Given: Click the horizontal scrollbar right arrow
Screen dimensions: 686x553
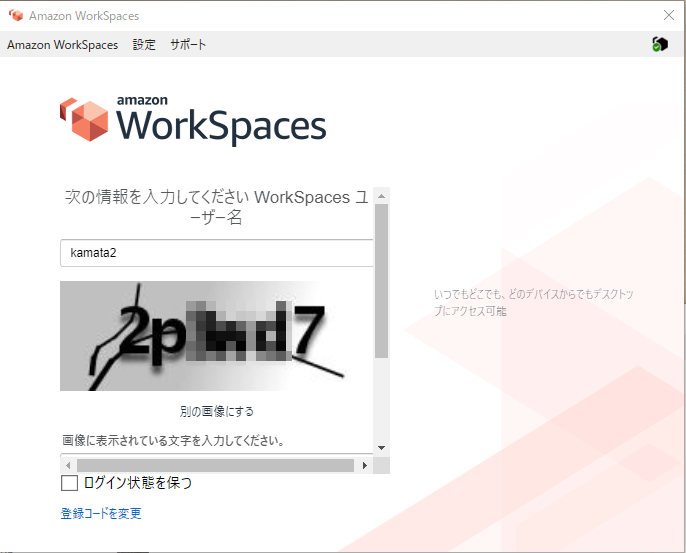Looking at the screenshot, I should pos(364,466).
